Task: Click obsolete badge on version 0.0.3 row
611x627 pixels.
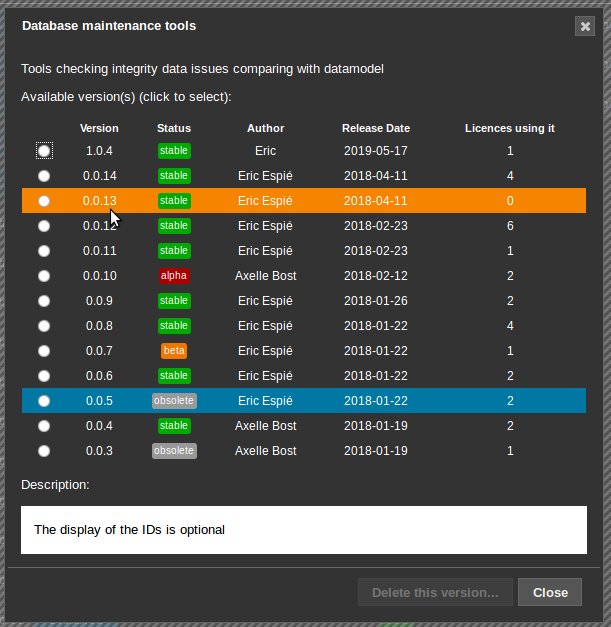Action: coord(174,451)
